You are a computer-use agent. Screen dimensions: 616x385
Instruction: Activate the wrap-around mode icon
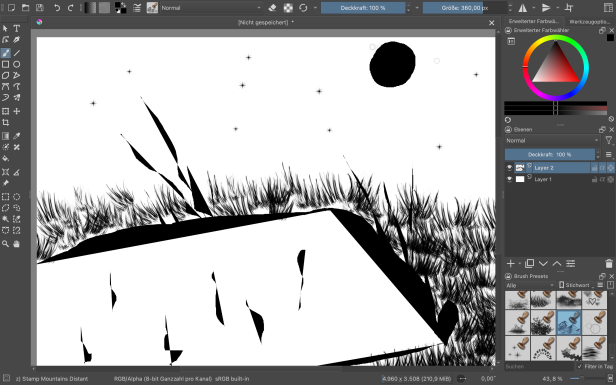point(569,7)
